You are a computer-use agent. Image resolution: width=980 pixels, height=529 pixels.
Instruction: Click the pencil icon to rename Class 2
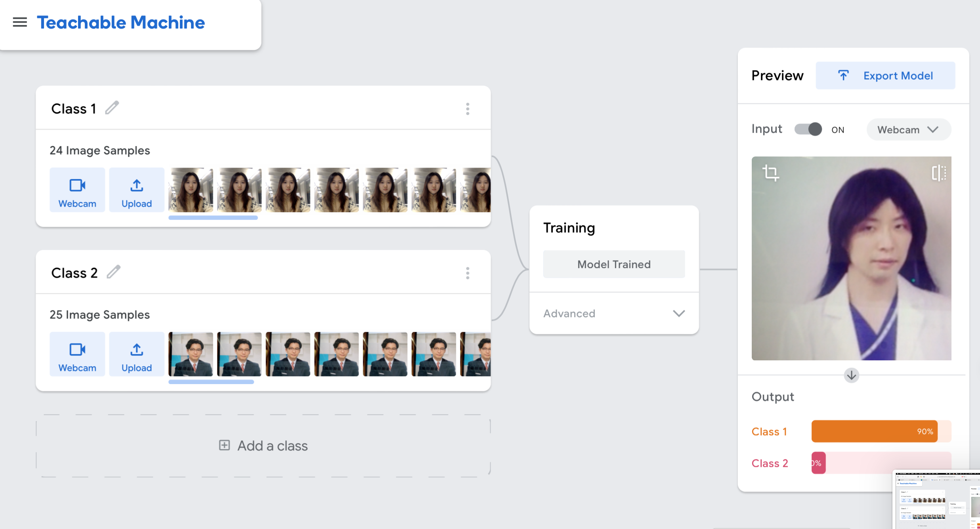tap(114, 272)
